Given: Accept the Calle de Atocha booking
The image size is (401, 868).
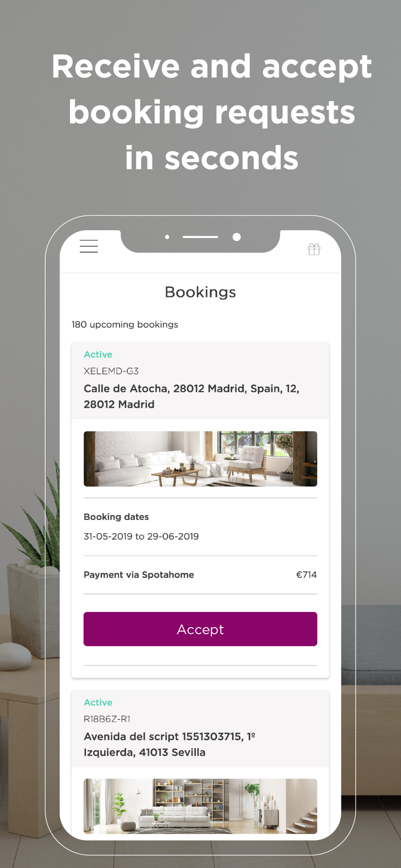Looking at the screenshot, I should (x=200, y=629).
